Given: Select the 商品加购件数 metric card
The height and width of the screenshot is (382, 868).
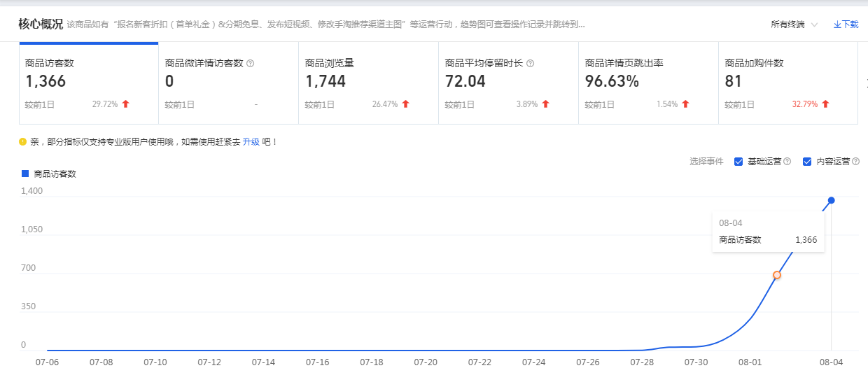Looking at the screenshot, I should [788, 83].
